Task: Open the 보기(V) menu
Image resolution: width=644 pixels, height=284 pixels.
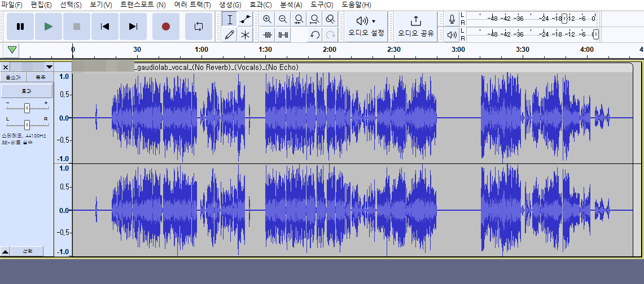Action: point(100,5)
